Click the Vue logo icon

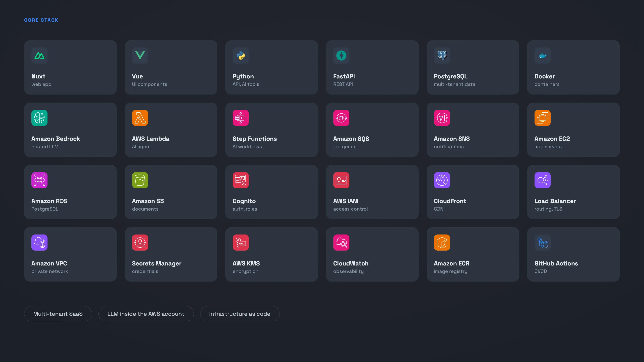(x=140, y=56)
